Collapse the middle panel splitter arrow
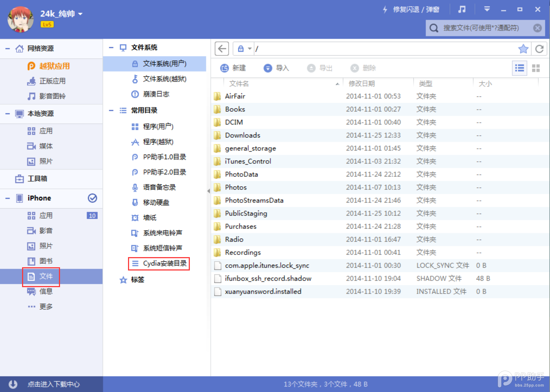 (x=209, y=191)
